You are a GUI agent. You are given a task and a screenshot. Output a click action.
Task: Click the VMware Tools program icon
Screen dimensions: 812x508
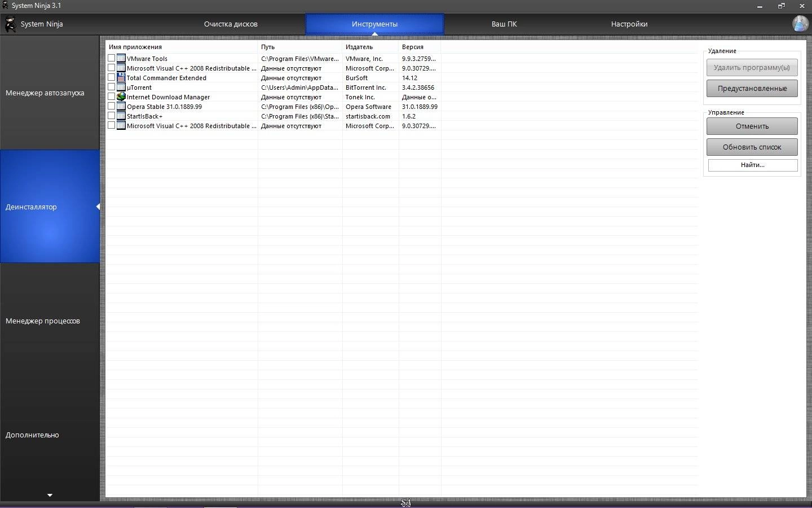[121, 58]
